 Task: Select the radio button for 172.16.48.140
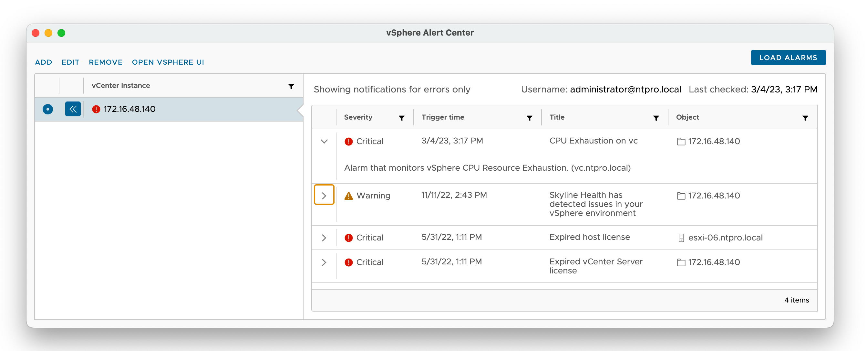pos(47,109)
